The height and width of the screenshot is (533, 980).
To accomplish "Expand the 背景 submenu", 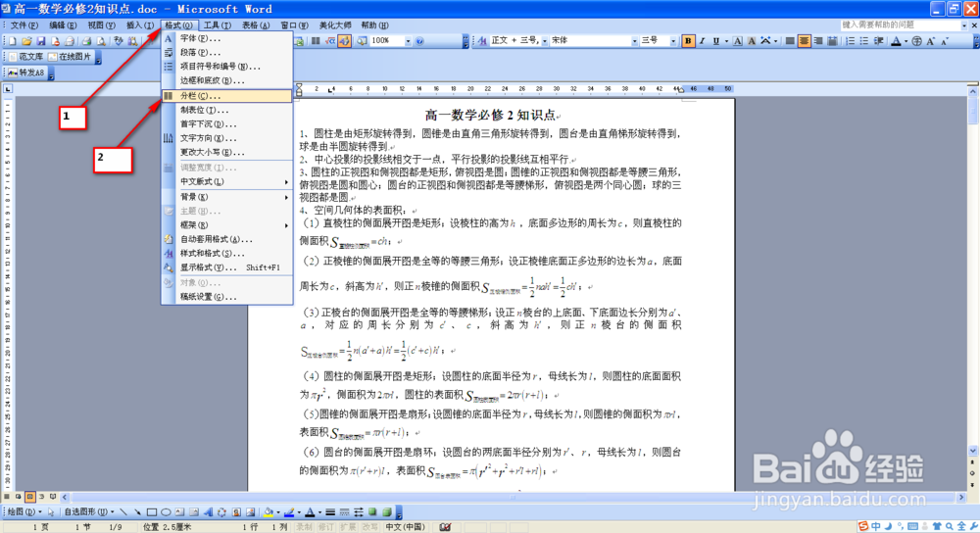I will pos(227,197).
